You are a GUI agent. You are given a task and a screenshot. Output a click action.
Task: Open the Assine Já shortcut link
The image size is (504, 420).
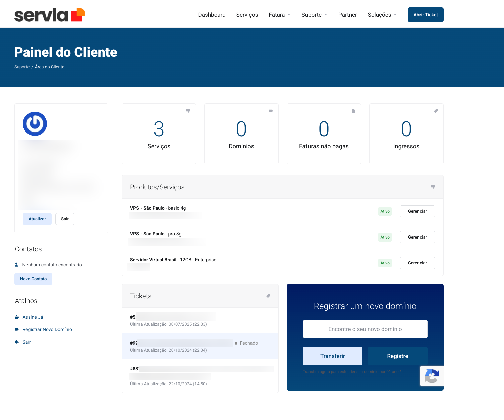pos(33,317)
